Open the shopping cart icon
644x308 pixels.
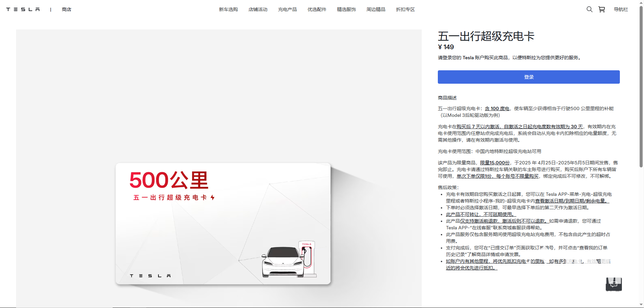(x=602, y=9)
